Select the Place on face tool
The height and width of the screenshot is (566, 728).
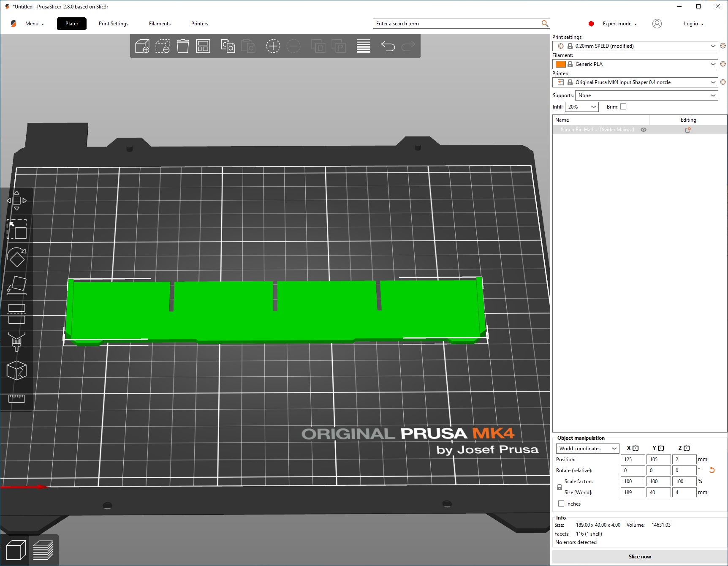pyautogui.click(x=17, y=286)
